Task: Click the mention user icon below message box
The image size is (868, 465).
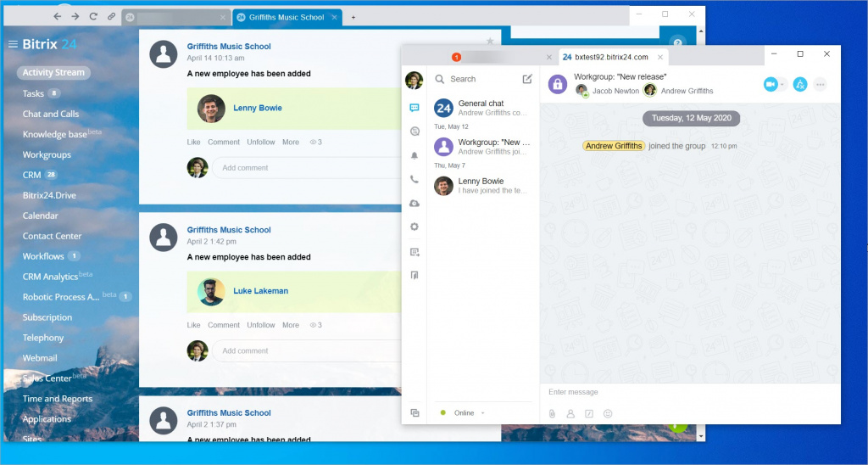Action: coord(570,413)
